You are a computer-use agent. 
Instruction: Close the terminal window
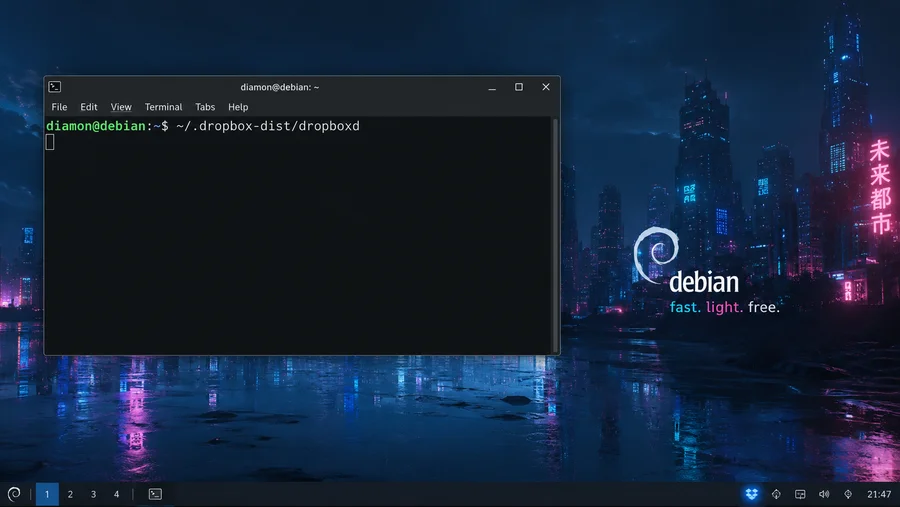click(546, 87)
